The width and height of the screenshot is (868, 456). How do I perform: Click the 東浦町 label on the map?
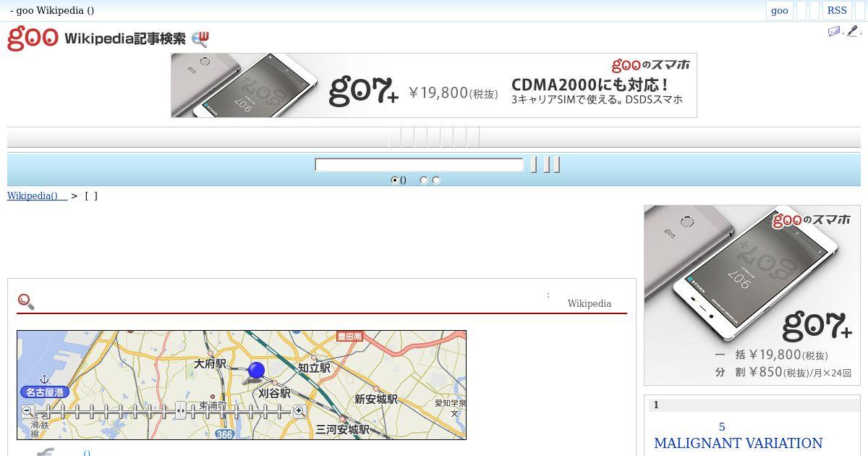click(213, 405)
